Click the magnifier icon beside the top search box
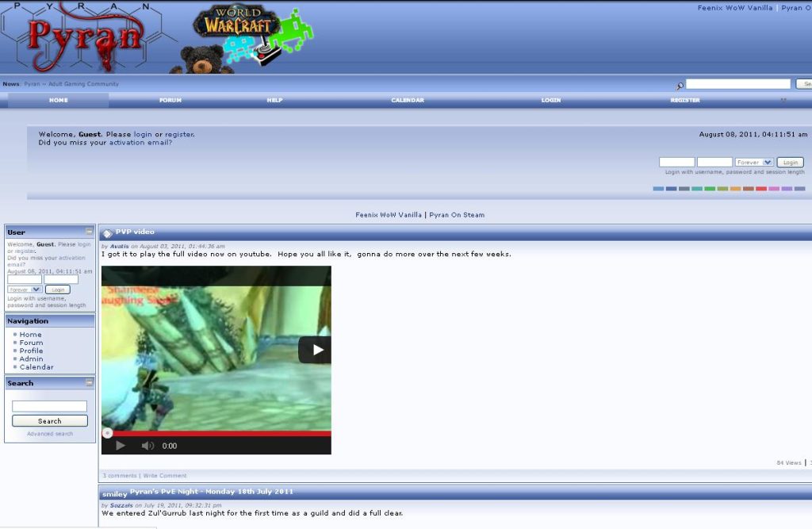Viewport: 812px width, 529px height. (x=680, y=85)
